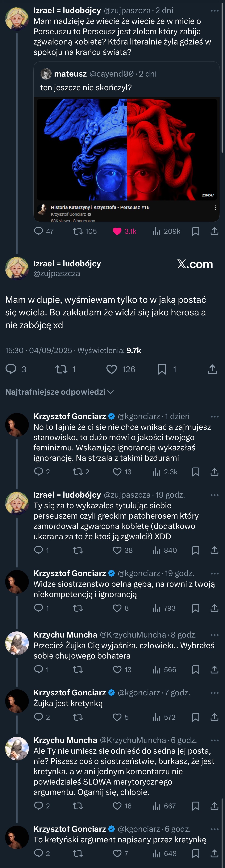Like Krzychu Muncha's reply with 16 likes
Screen dimensions: 225x868
(117, 806)
